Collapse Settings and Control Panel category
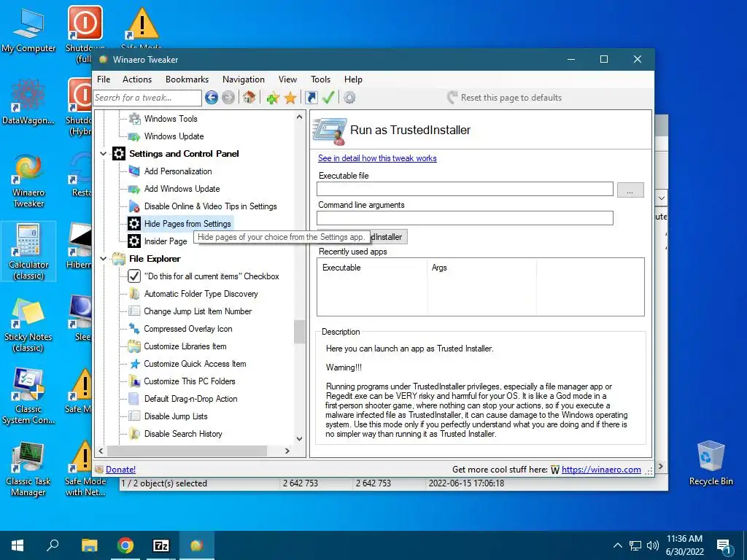The height and width of the screenshot is (560, 747). click(104, 154)
